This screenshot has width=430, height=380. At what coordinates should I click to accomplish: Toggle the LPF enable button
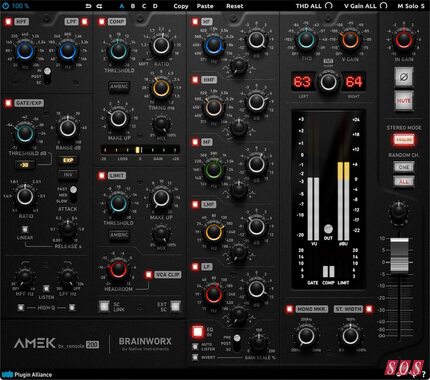tap(85, 22)
